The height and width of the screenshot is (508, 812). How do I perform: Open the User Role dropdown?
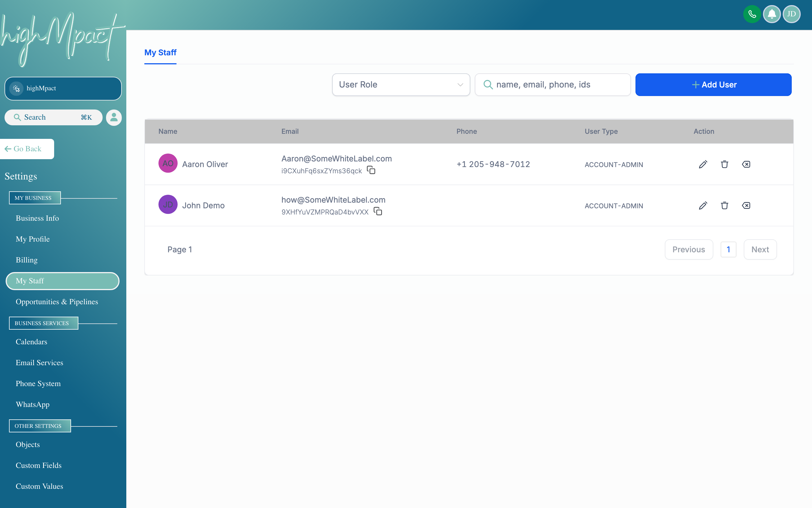click(401, 85)
